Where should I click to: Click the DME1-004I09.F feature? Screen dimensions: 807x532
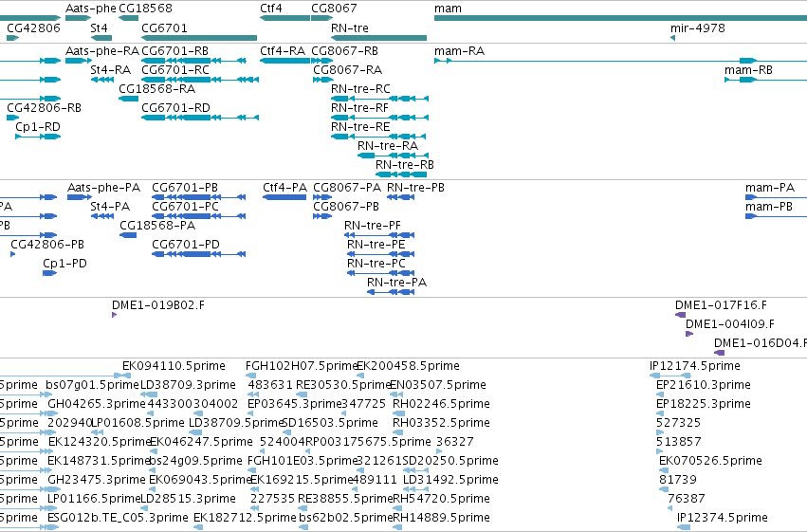click(x=689, y=335)
